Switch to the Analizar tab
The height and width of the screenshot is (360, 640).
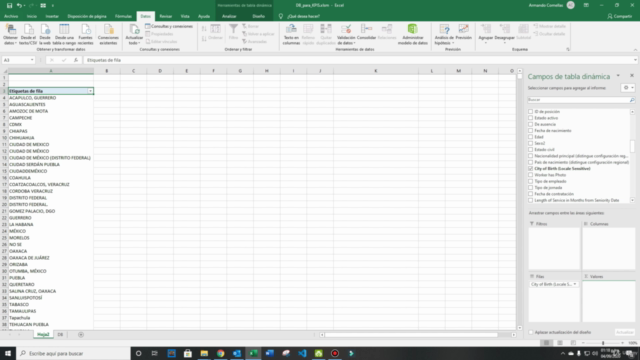coord(229,16)
